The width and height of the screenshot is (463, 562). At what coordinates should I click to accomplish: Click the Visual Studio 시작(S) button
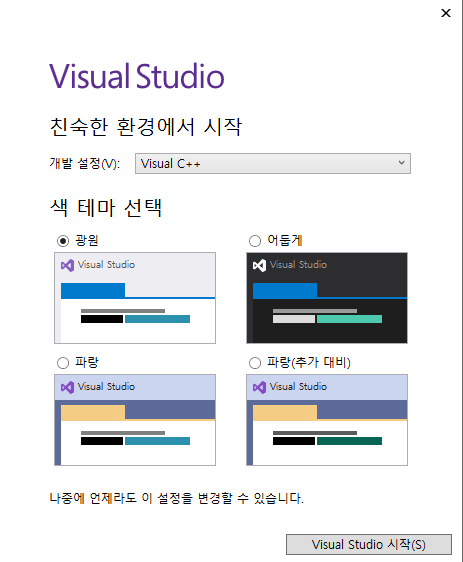click(369, 544)
